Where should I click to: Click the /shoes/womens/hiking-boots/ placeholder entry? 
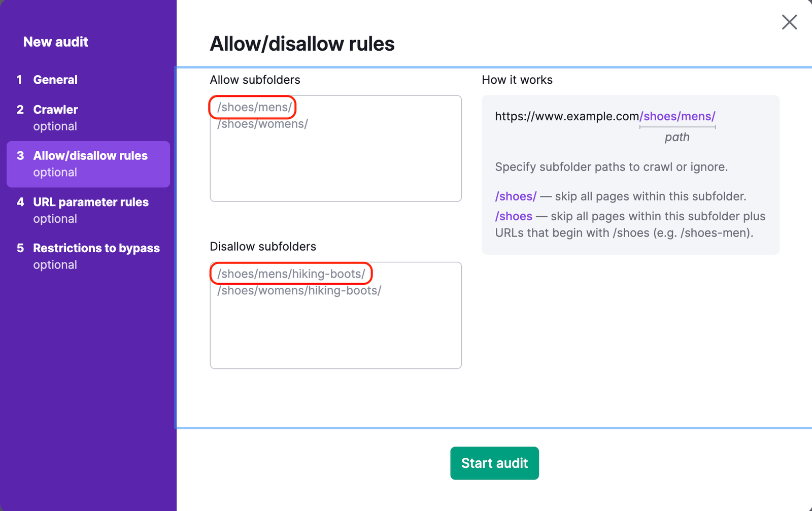click(299, 290)
